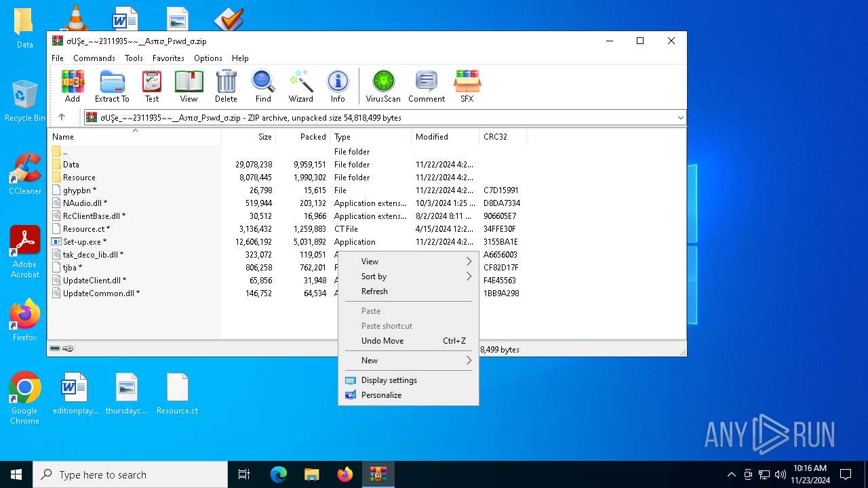Open the Find magnifier tool
The height and width of the screenshot is (488, 868).
click(263, 86)
